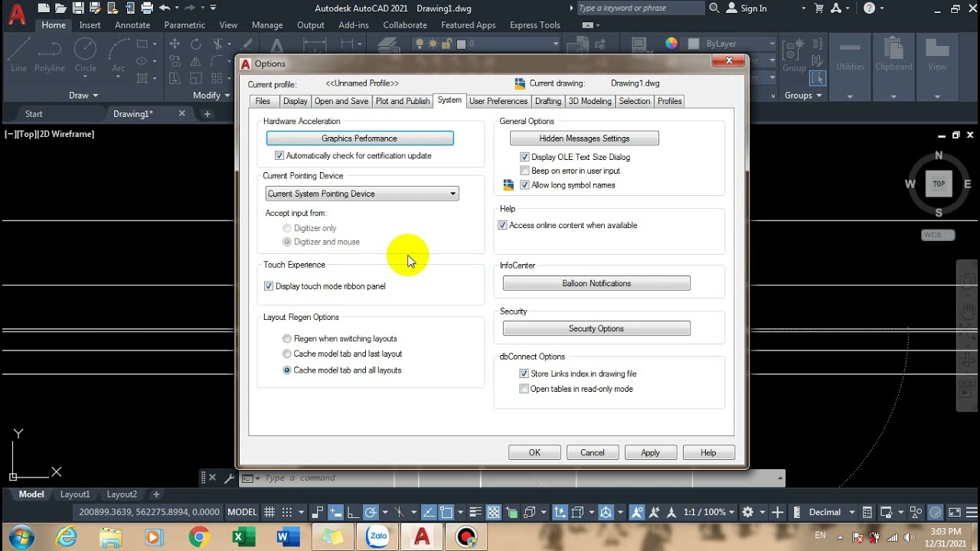Select Regen when switching layouts
The height and width of the screenshot is (551, 980).
click(287, 338)
